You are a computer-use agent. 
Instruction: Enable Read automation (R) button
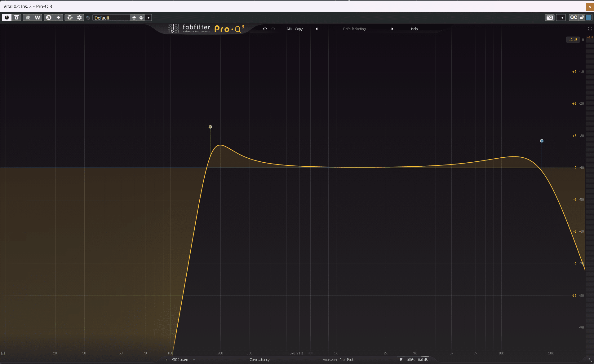click(28, 18)
